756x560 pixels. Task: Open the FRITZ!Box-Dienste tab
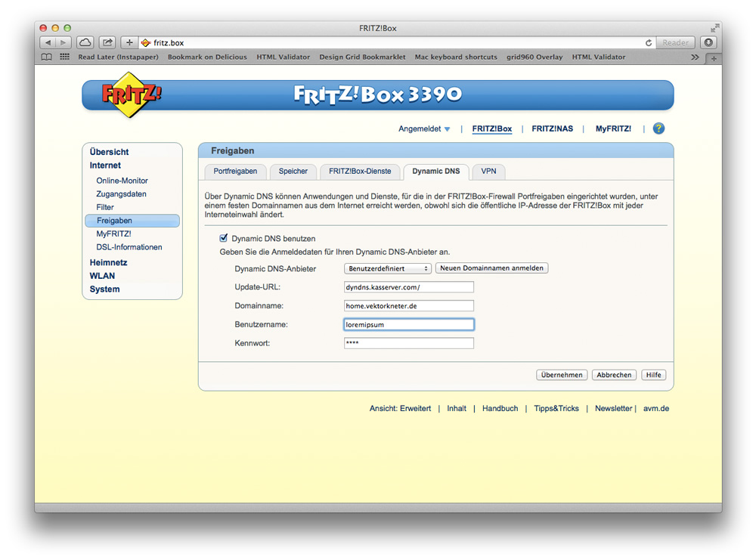(x=360, y=171)
